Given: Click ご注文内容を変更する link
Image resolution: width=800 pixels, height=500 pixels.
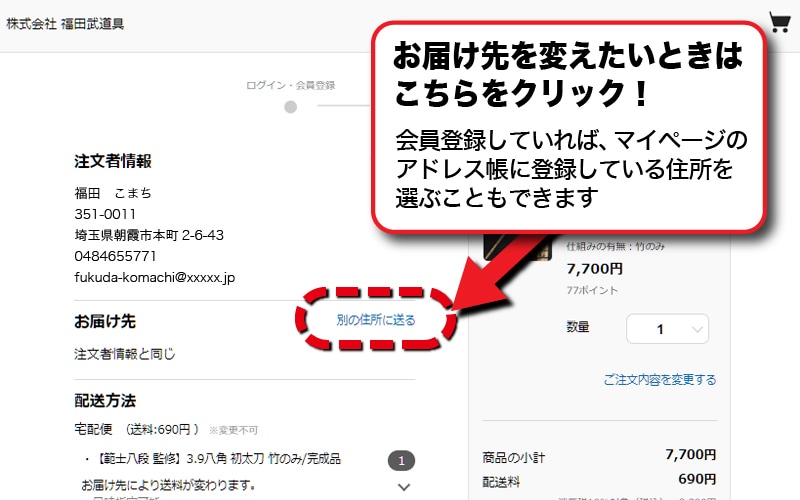Looking at the screenshot, I should (659, 380).
